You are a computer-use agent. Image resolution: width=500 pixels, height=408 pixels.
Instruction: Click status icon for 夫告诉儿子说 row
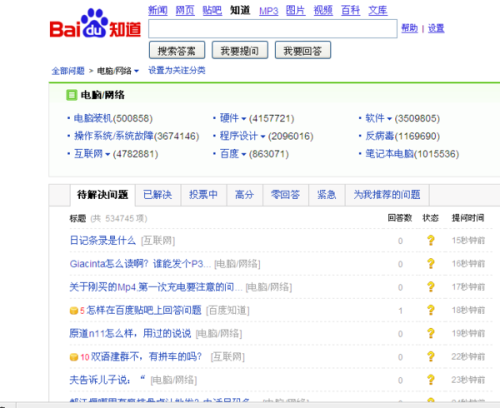pyautogui.click(x=431, y=380)
